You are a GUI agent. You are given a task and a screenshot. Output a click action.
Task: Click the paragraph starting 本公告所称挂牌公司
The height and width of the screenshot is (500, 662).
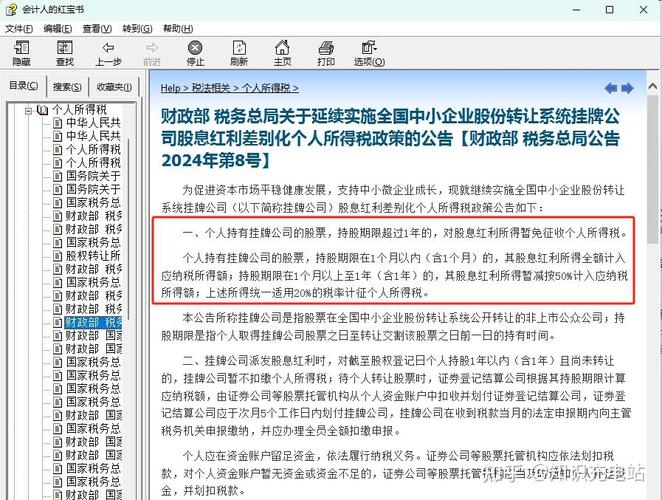[393, 326]
